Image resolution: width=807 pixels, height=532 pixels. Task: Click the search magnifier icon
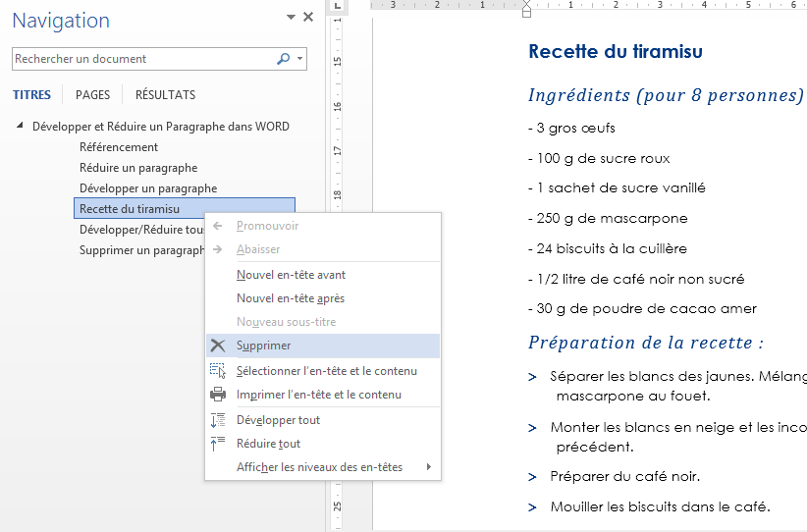(283, 59)
